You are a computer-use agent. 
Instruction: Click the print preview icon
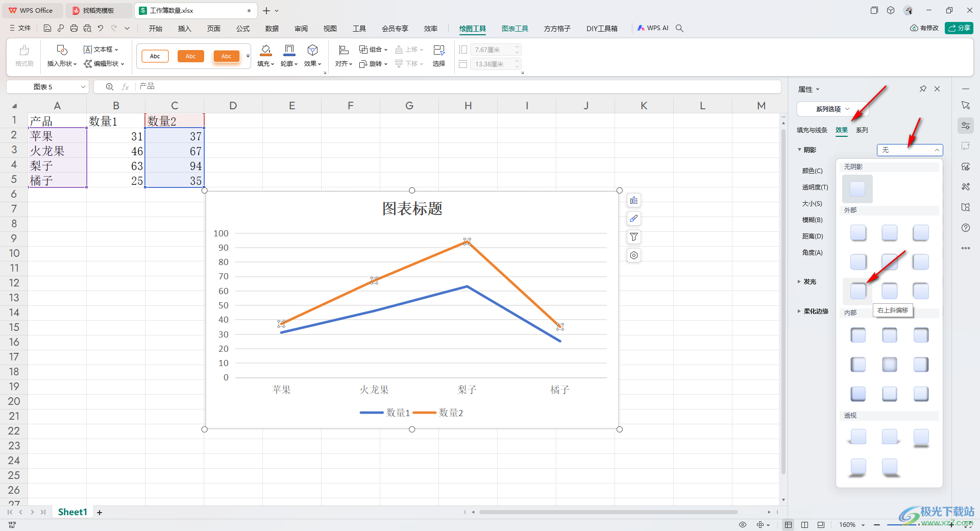pyautogui.click(x=87, y=28)
